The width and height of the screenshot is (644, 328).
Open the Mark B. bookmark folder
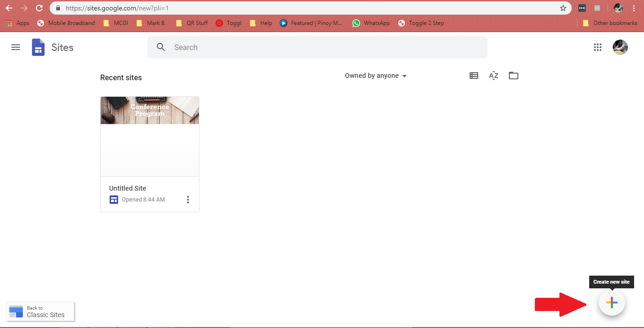[151, 23]
